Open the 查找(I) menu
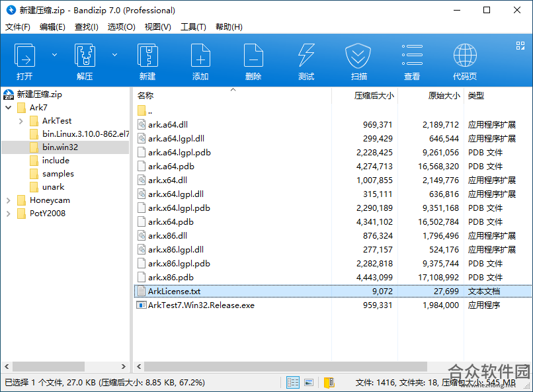 coord(87,27)
